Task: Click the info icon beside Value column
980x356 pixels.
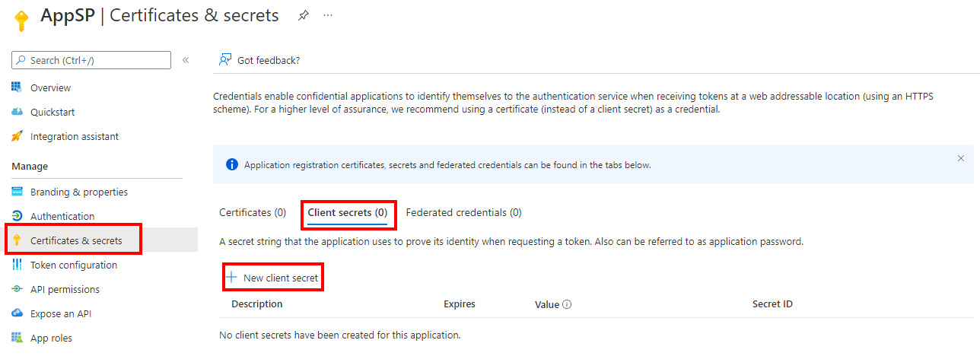Action: pos(567,304)
